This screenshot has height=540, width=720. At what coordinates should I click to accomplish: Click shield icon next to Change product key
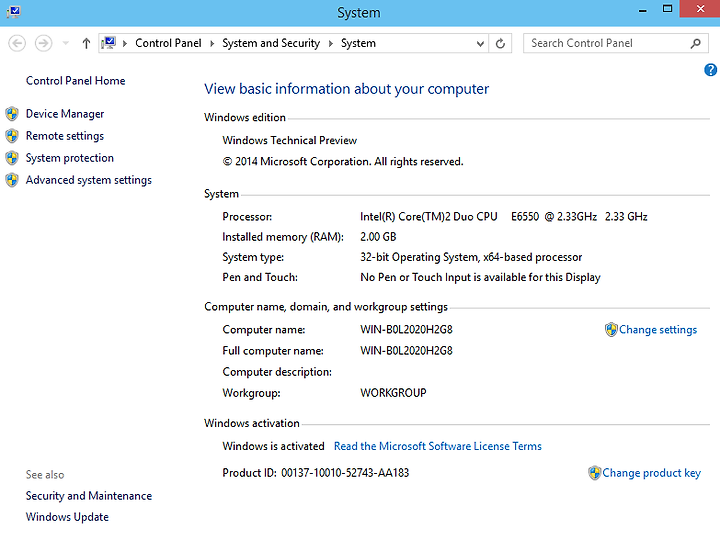594,472
